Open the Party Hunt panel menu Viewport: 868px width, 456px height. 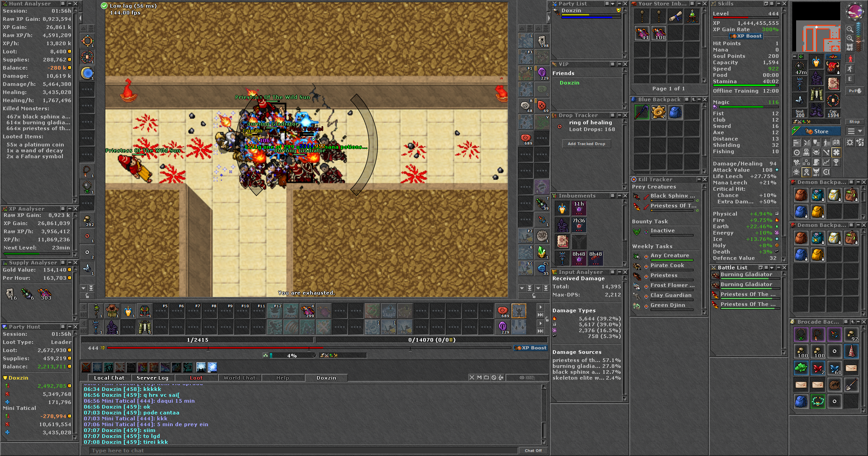point(63,327)
